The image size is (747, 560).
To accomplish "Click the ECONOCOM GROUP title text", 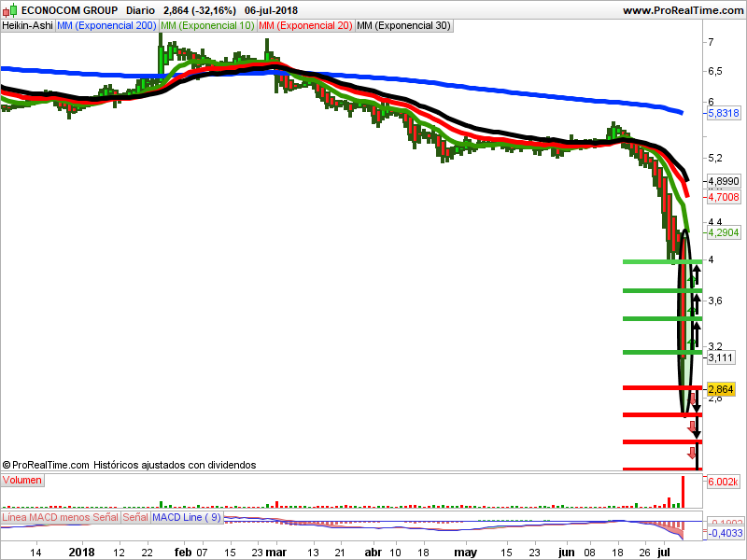I will click(69, 10).
